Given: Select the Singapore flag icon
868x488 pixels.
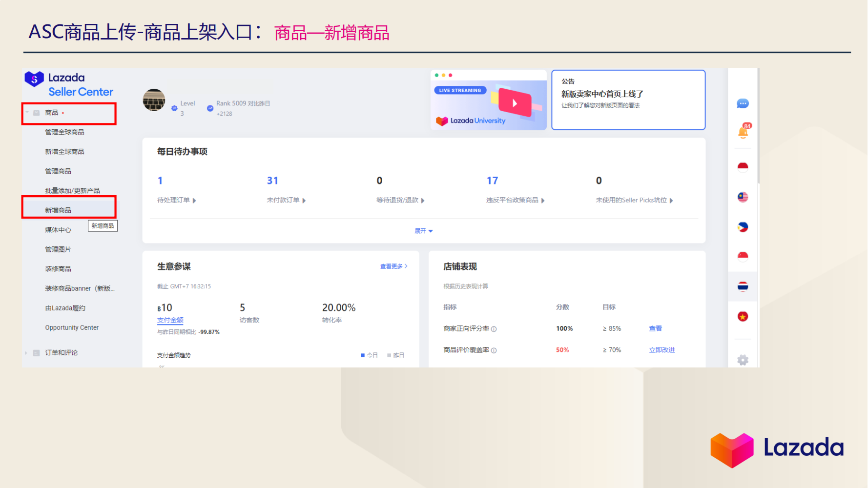Looking at the screenshot, I should coord(743,256).
